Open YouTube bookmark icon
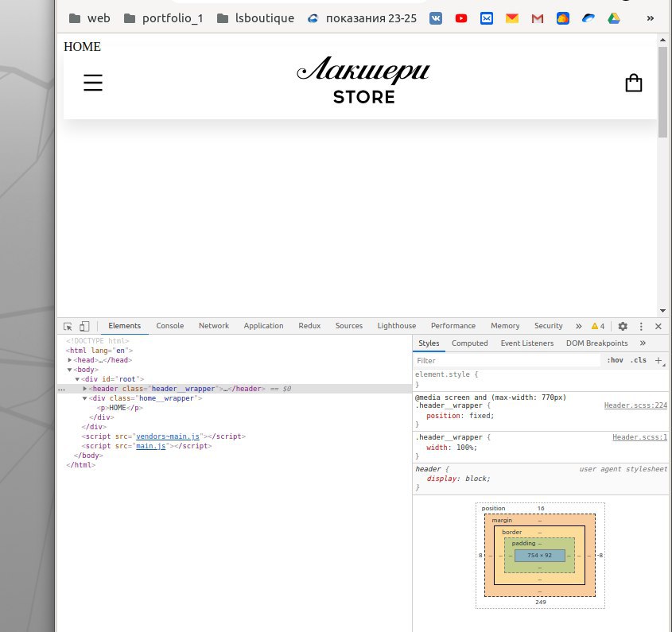 461,18
